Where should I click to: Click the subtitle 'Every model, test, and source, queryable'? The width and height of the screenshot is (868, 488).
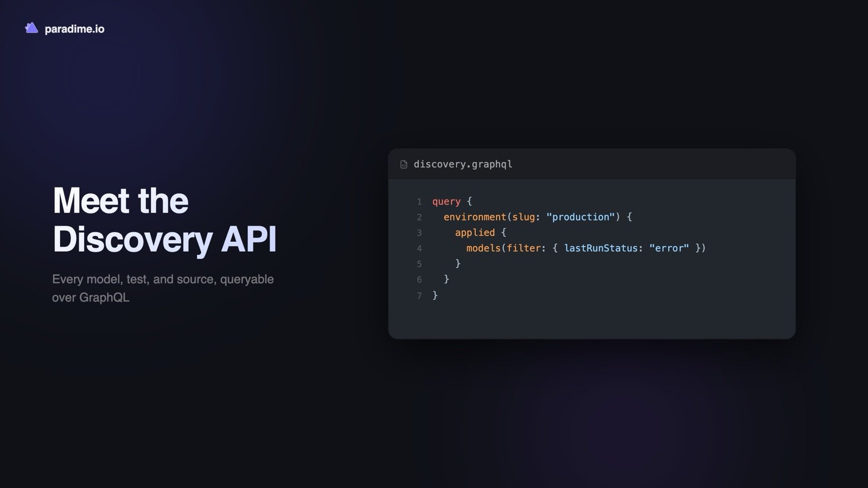pyautogui.click(x=163, y=279)
